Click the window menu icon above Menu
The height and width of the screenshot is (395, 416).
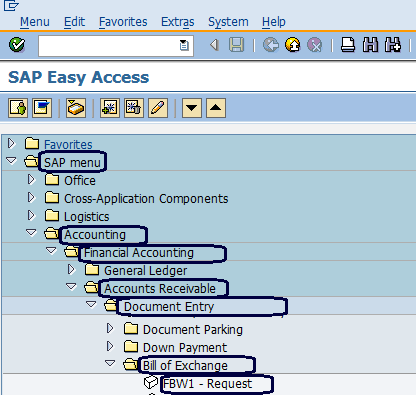(x=11, y=6)
